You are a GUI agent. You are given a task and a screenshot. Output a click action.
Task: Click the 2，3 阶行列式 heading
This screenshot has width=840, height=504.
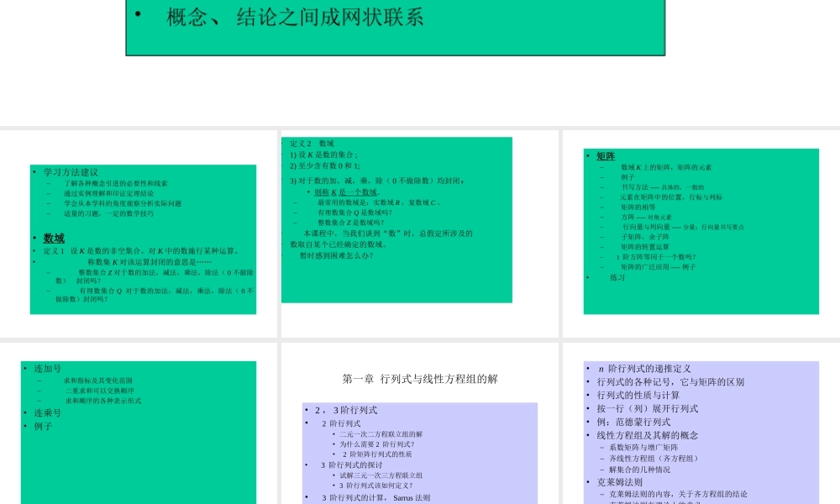tap(345, 409)
